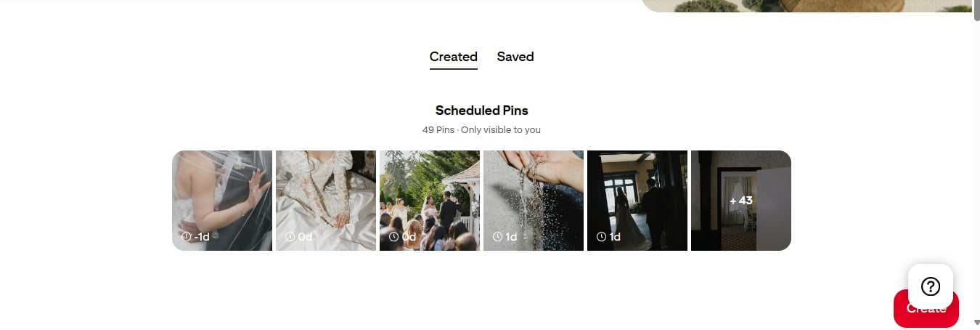Click the clock icon on the satin dress pin
The image size is (980, 330).
coord(290,237)
